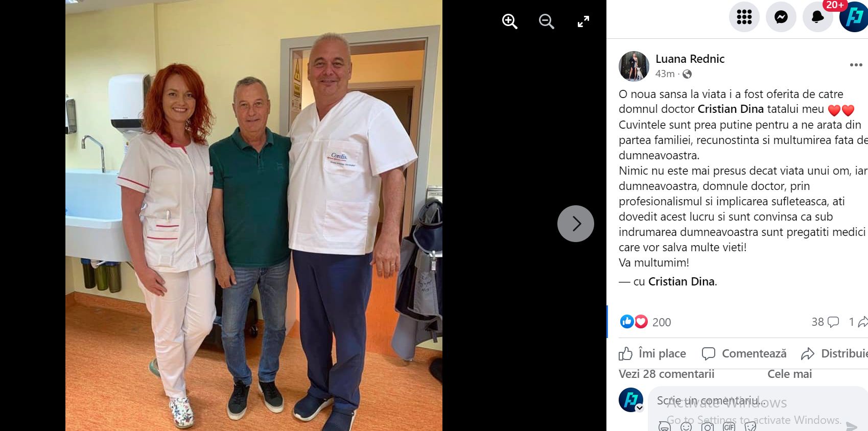
Task: Expand Vezi 28 comentarii
Action: (x=667, y=374)
